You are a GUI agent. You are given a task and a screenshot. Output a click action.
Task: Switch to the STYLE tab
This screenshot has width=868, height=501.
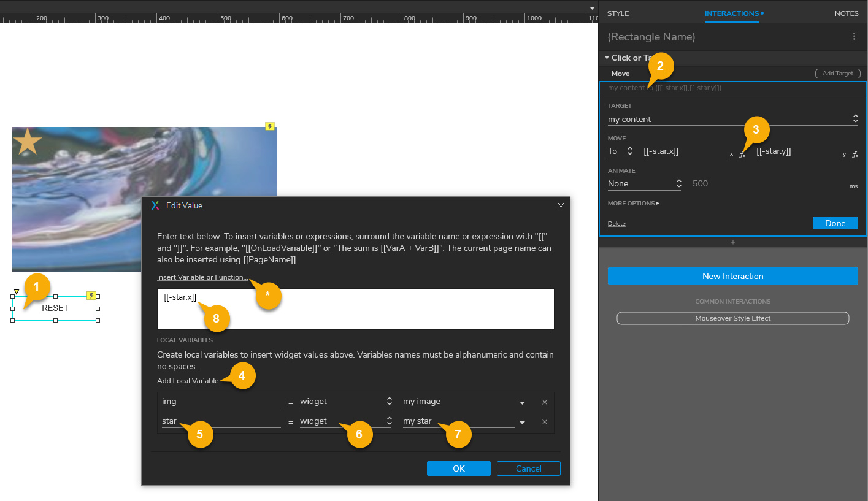coord(618,13)
